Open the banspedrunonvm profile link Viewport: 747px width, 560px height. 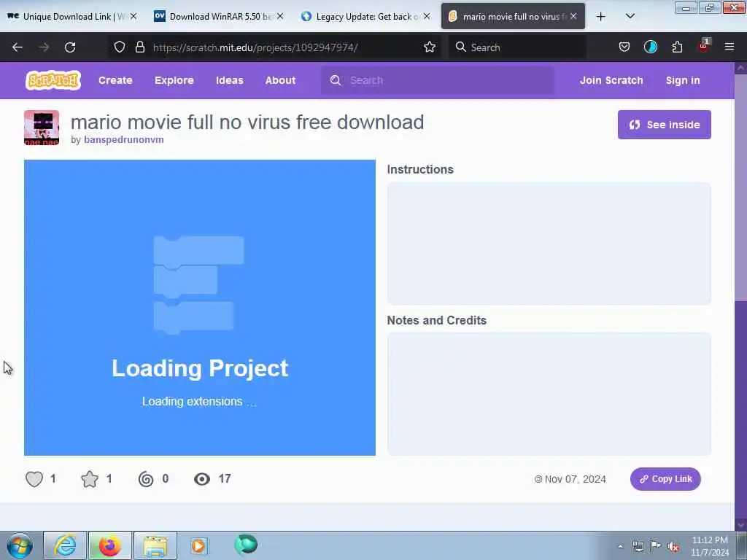point(124,139)
